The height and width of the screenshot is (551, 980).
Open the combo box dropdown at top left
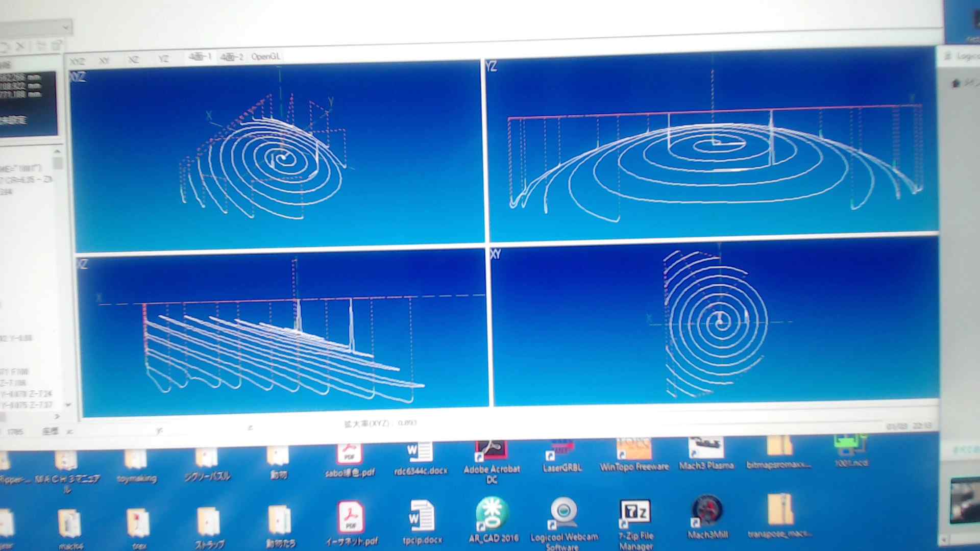[x=66, y=27]
